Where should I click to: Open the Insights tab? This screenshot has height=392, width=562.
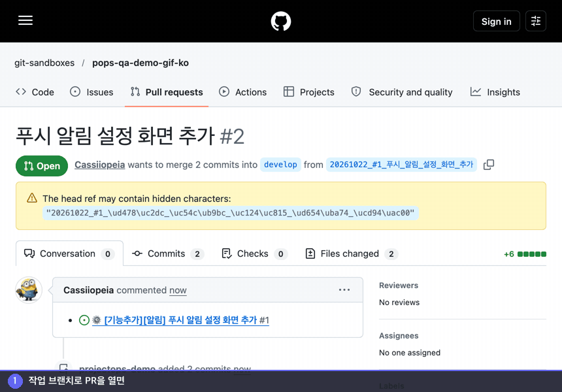tap(495, 92)
